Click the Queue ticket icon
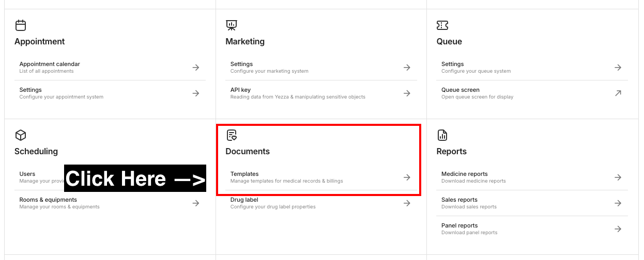 pos(442,25)
